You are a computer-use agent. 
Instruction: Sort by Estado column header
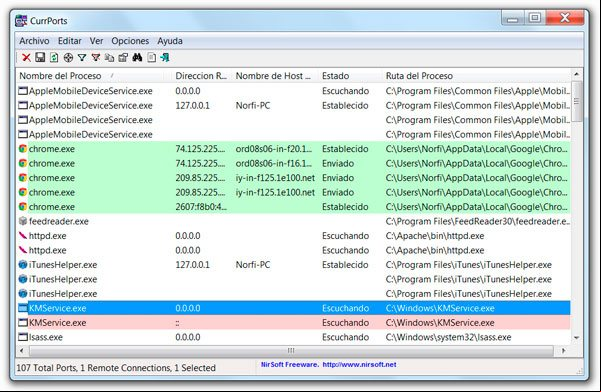point(351,76)
